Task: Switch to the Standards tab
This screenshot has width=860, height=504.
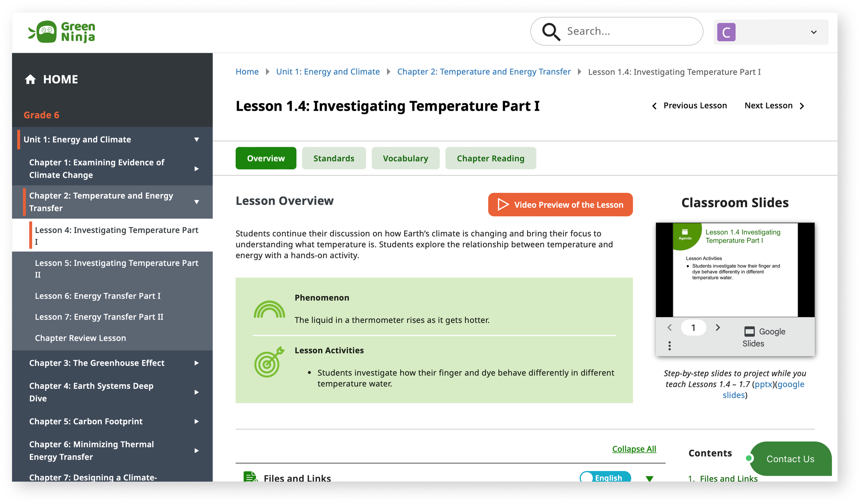Action: pos(333,158)
